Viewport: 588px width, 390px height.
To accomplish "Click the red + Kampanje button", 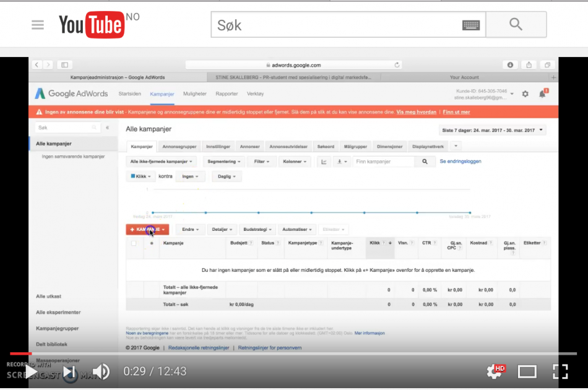I will [147, 230].
